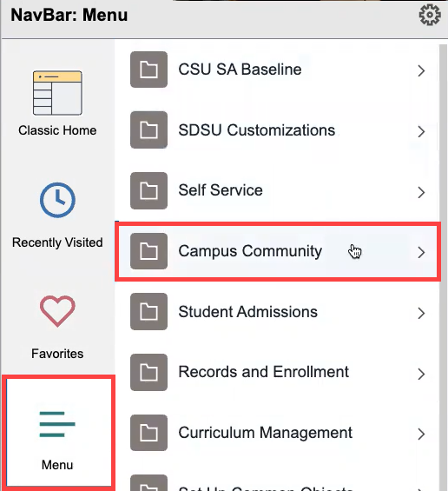Image resolution: width=448 pixels, height=491 pixels.
Task: Select Curriculum Management text label
Action: 266,433
